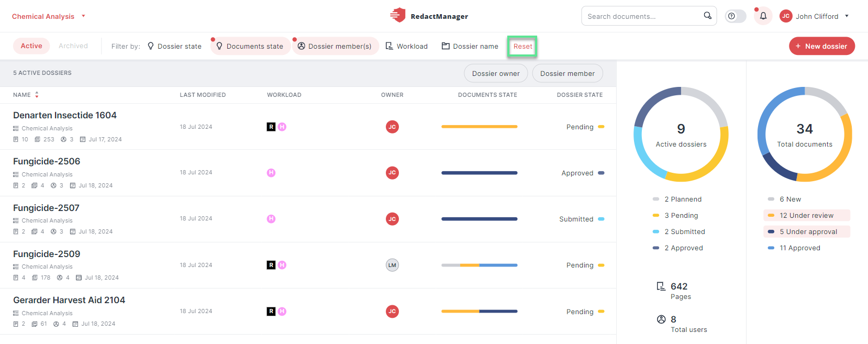Click the pink H workload badge for Fungicide-2506

pyautogui.click(x=271, y=173)
